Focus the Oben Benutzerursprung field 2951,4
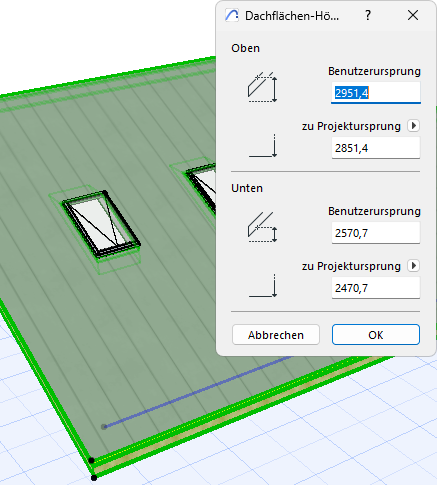 click(x=376, y=93)
